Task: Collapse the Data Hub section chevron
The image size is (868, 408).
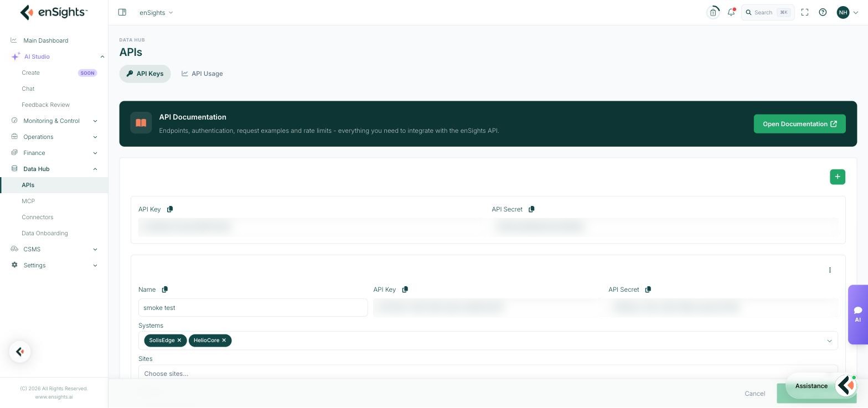Action: pos(95,169)
